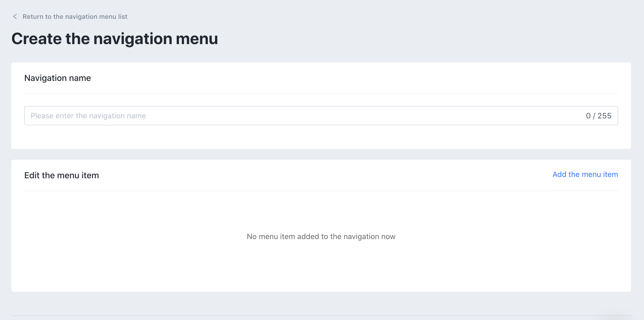Return to the navigation menu list
The width and height of the screenshot is (644, 320).
(x=75, y=17)
